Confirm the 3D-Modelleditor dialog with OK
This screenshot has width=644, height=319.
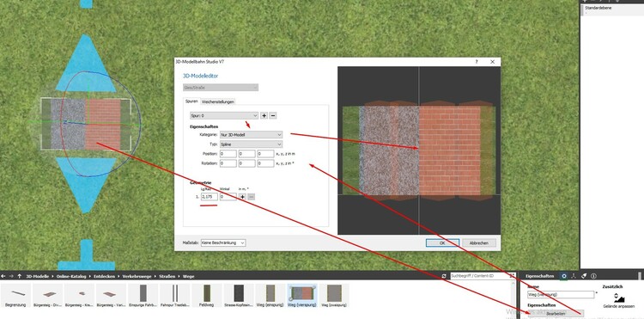coord(442,243)
